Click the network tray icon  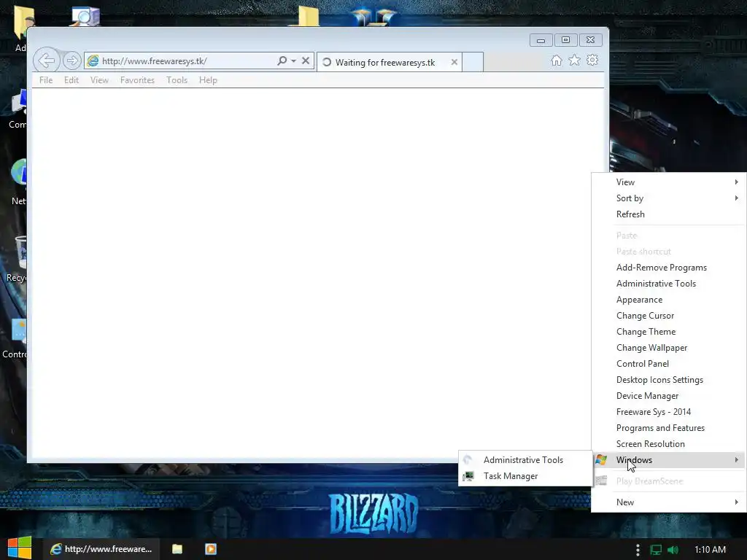(x=656, y=550)
